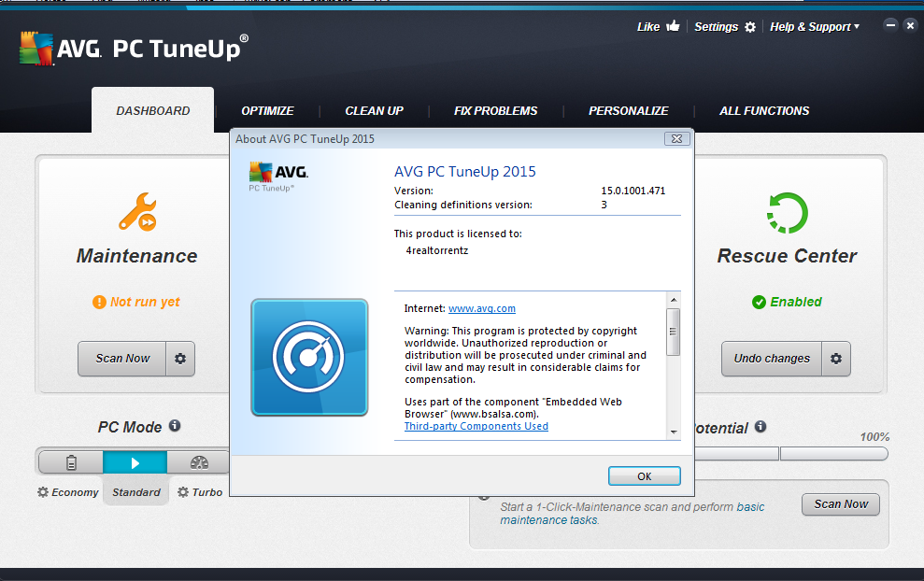This screenshot has height=581, width=924.
Task: Click the Standard mode label
Action: point(136,492)
